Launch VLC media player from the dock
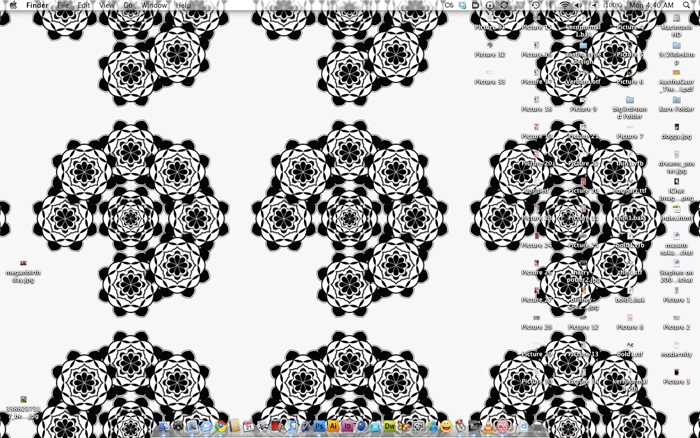 (488, 426)
